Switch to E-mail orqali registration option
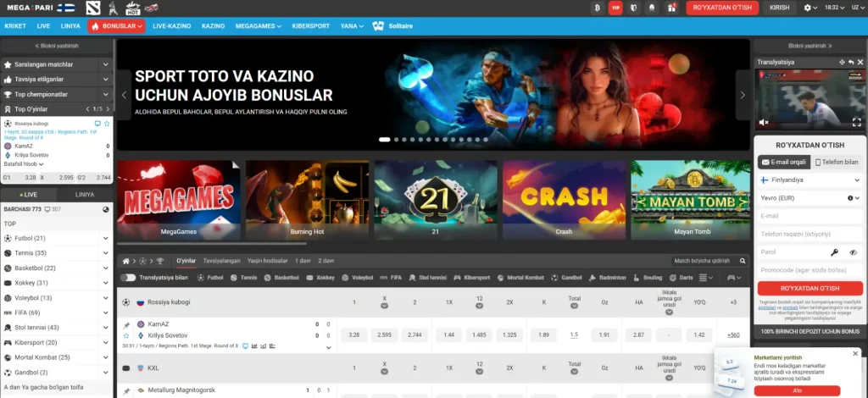Viewport: 868px width, 398px height. (784, 162)
